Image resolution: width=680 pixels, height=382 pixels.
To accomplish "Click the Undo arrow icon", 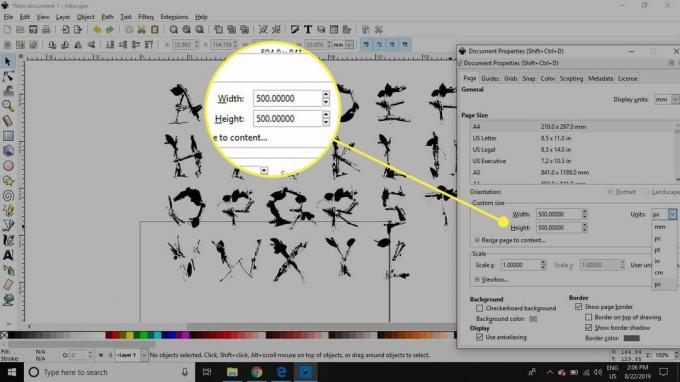I will click(x=97, y=29).
